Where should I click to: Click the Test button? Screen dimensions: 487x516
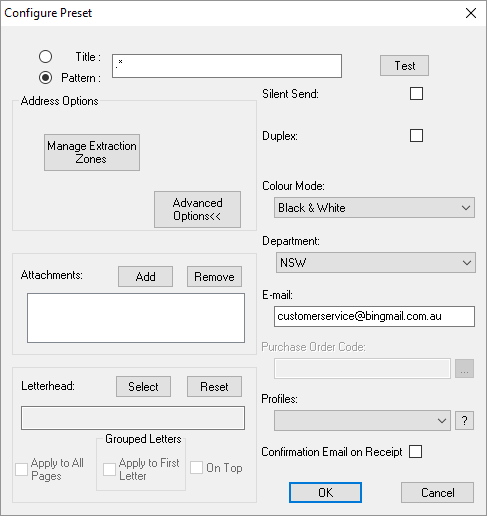404,66
